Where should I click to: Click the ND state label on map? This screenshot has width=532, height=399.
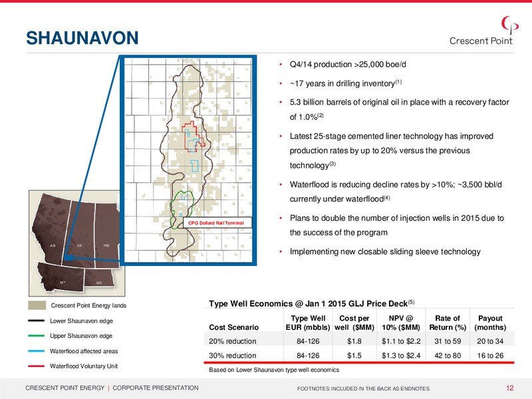point(99,283)
